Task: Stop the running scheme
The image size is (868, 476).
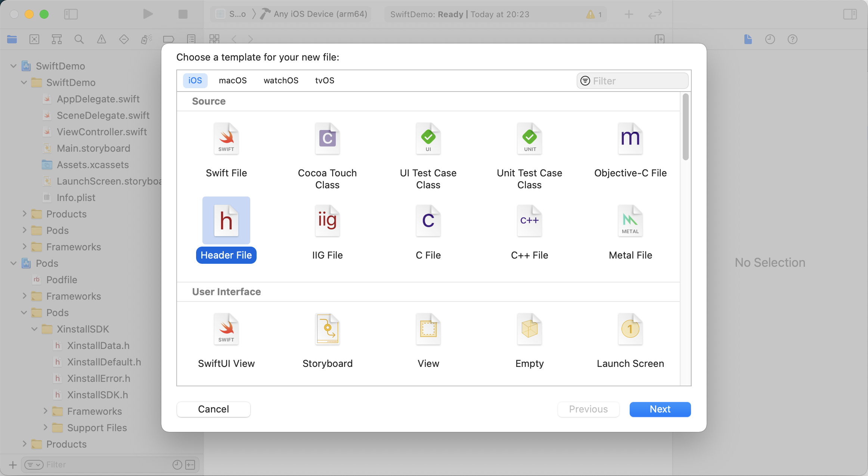Action: click(183, 14)
